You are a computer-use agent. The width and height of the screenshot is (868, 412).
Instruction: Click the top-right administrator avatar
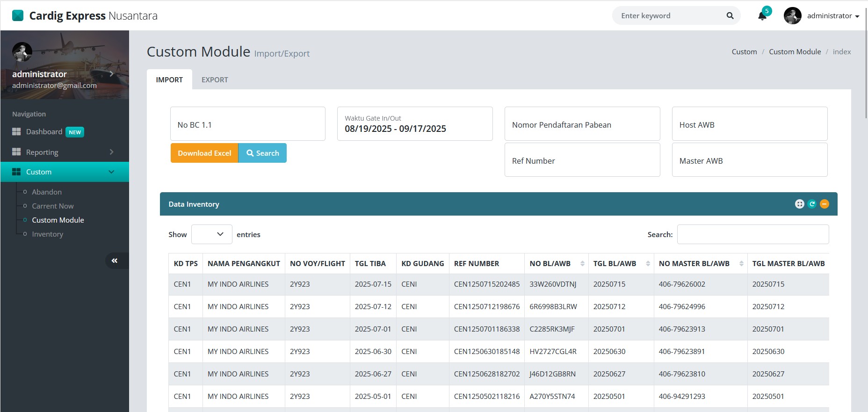tap(792, 16)
